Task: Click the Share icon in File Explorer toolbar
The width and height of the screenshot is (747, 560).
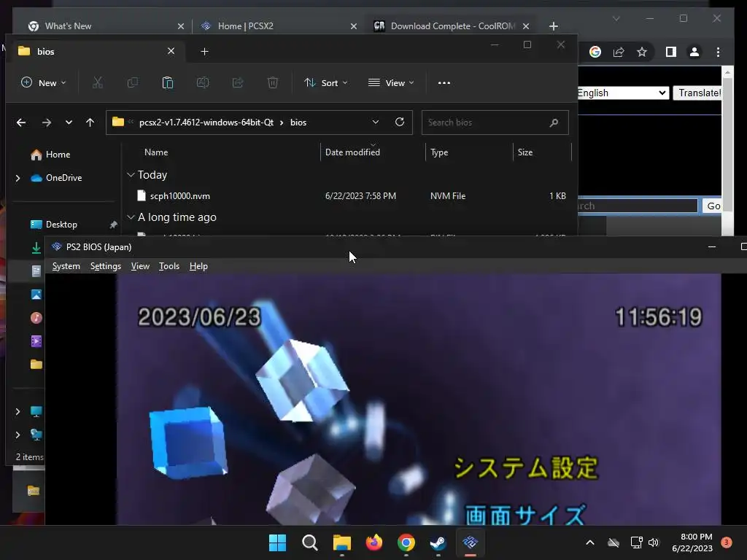Action: (x=238, y=83)
